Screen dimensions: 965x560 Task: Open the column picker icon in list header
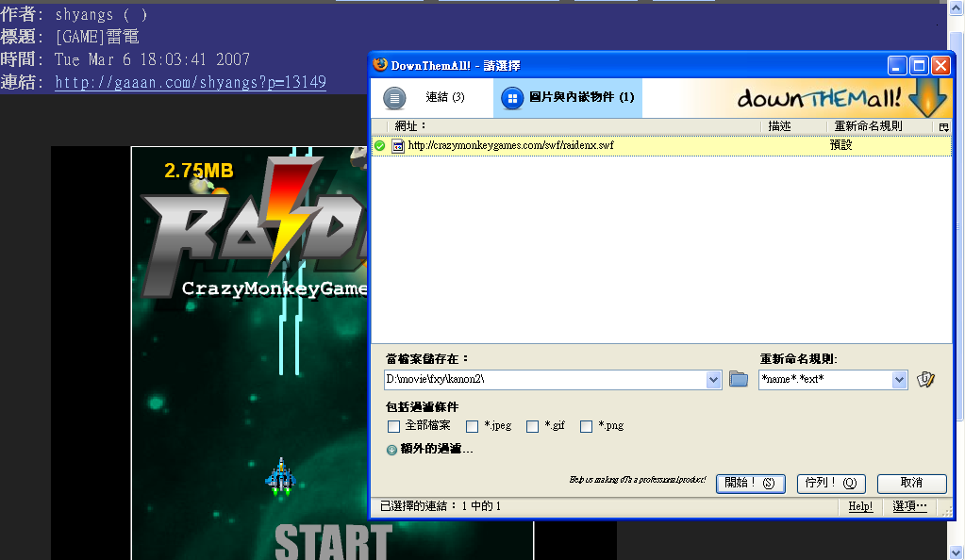(x=943, y=126)
